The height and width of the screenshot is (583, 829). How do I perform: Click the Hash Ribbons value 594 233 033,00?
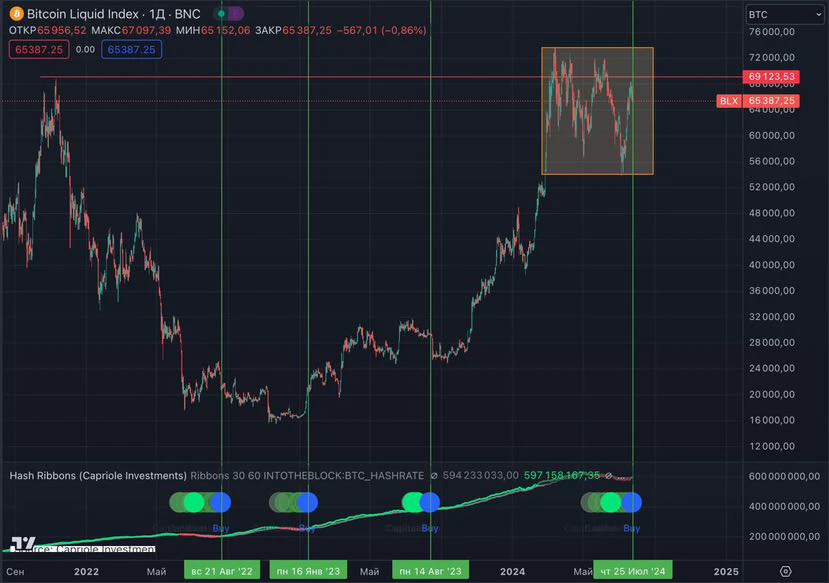coord(481,476)
